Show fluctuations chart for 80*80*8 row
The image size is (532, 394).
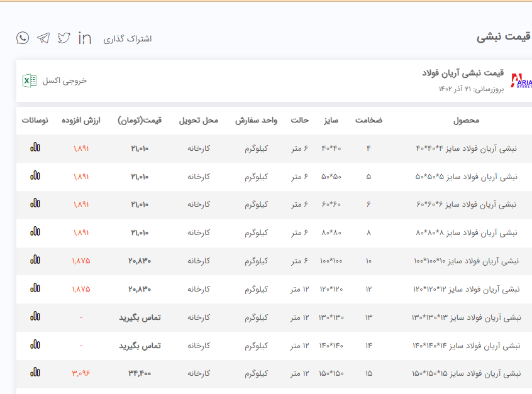35,231
